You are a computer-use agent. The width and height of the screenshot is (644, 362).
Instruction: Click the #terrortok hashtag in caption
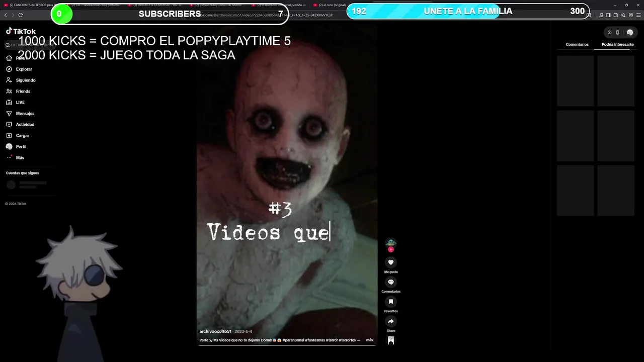pos(347,340)
